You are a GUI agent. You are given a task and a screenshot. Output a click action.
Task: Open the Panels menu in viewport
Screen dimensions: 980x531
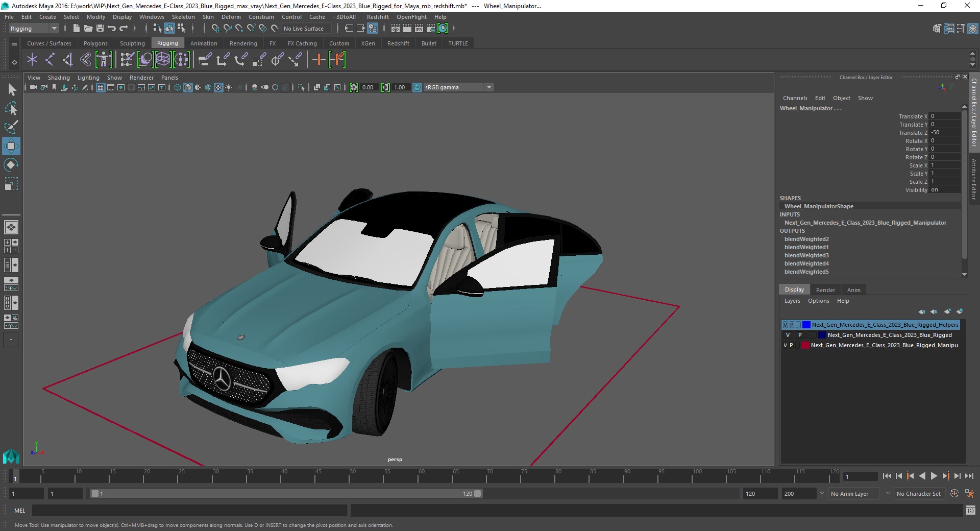click(169, 78)
